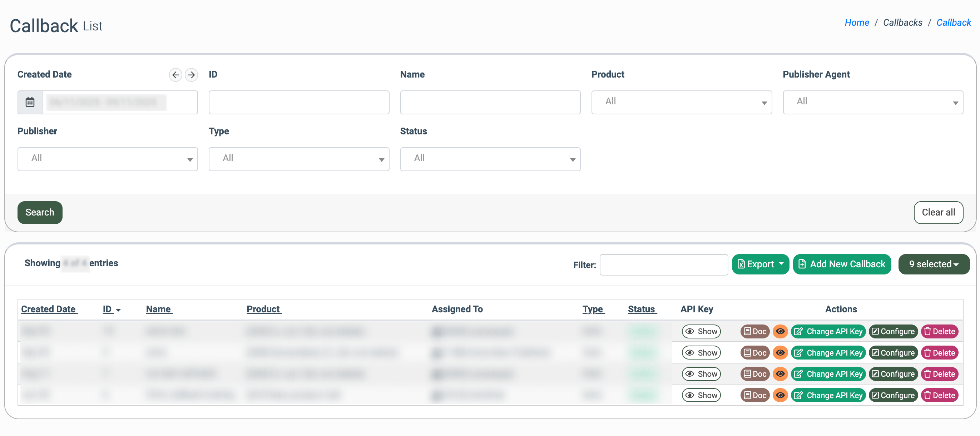This screenshot has width=980, height=436.
Task: Click the calendar icon in Created Date
Action: (x=30, y=102)
